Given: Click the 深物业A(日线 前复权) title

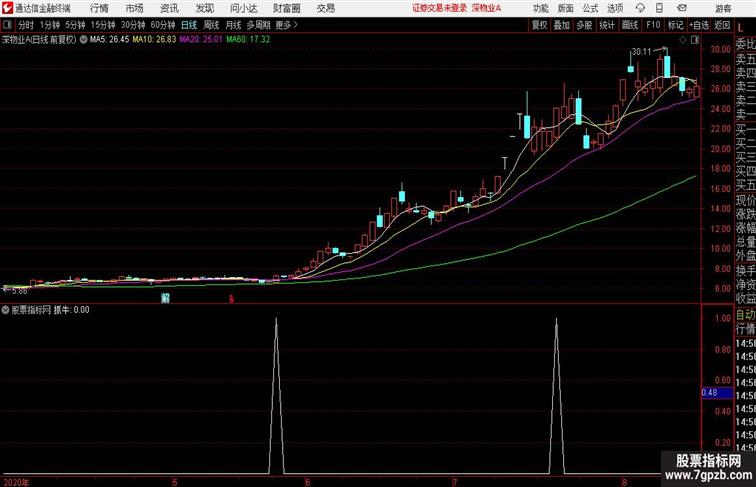Looking at the screenshot, I should 39,40.
